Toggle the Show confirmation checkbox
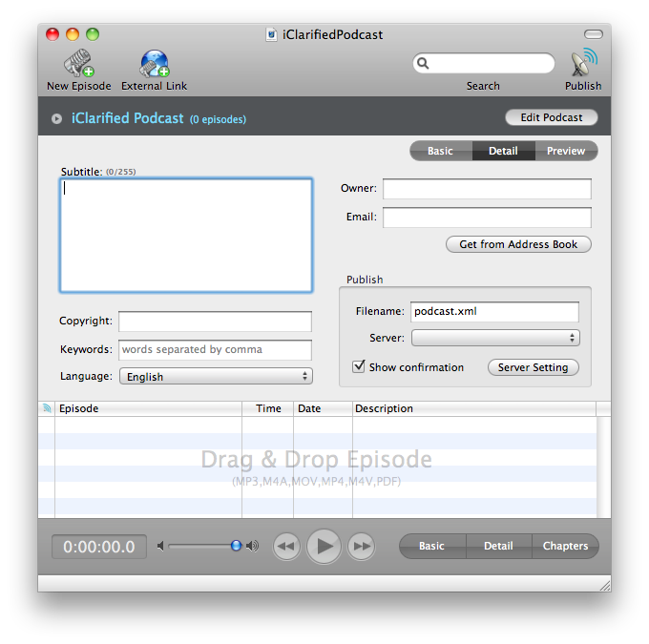 [x=359, y=367]
